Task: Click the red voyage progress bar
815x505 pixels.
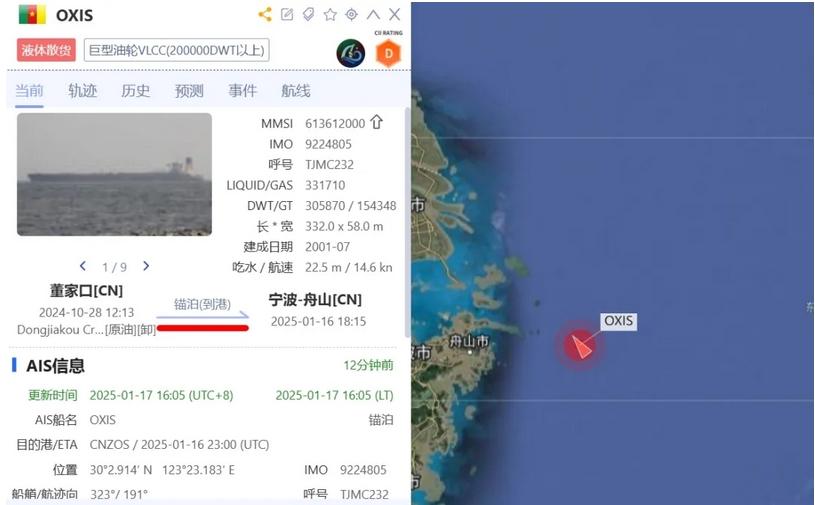Action: pyautogui.click(x=203, y=328)
